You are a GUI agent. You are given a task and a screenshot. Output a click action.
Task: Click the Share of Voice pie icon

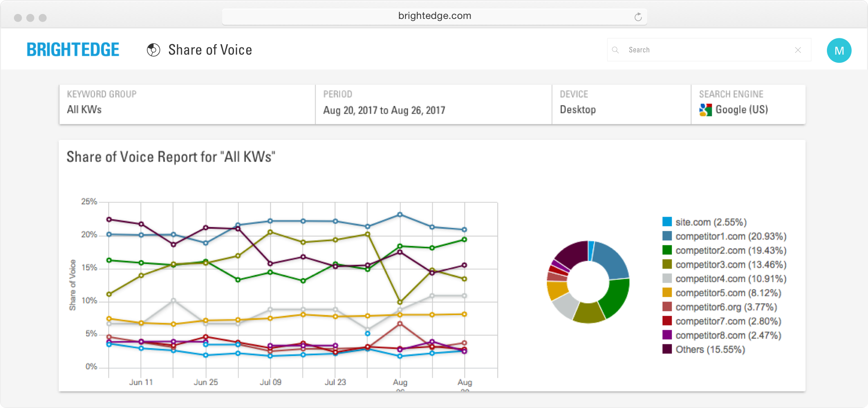click(x=154, y=50)
